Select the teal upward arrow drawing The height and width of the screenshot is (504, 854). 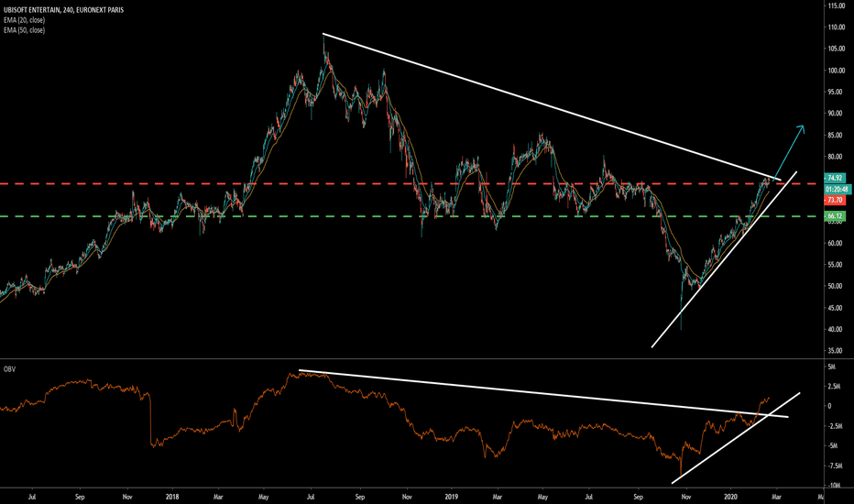click(x=787, y=152)
